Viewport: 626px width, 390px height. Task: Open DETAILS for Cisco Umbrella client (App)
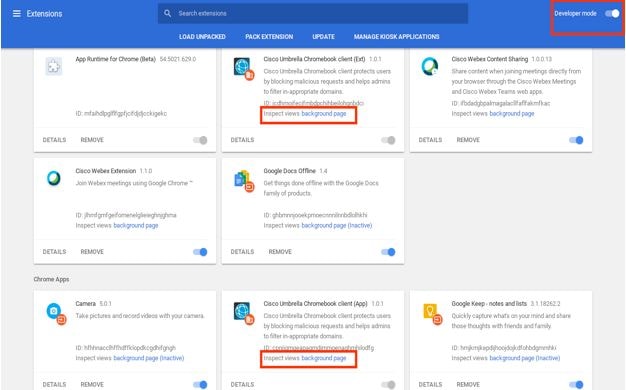click(242, 384)
